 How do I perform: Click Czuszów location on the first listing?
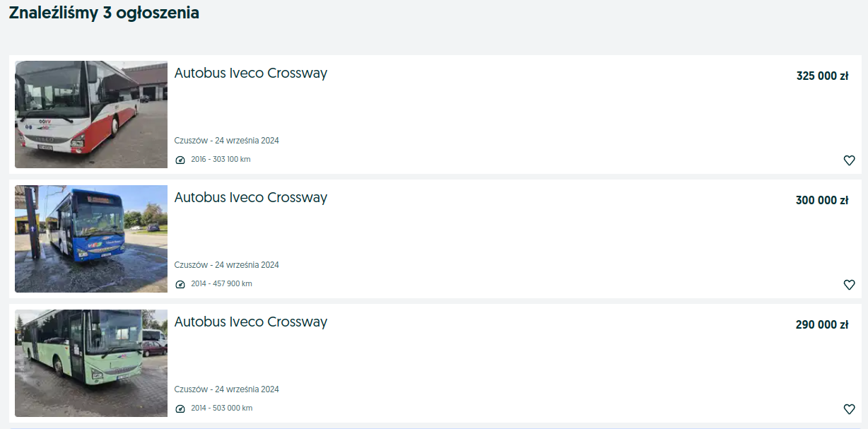[227, 140]
